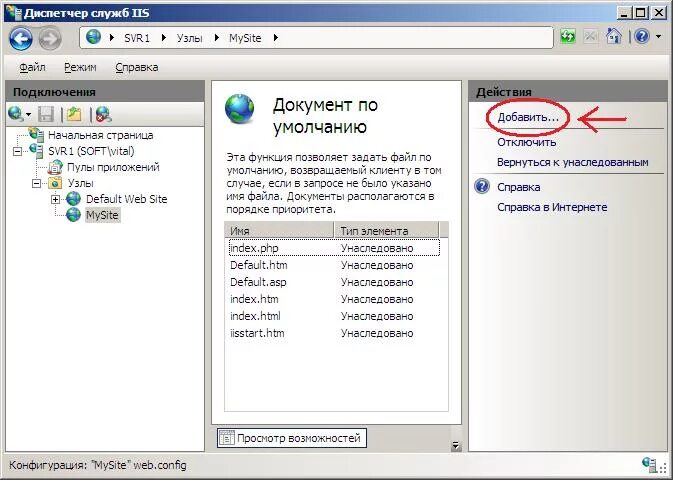
Task: Click the question mark icon beside Справка
Action: (x=482, y=186)
